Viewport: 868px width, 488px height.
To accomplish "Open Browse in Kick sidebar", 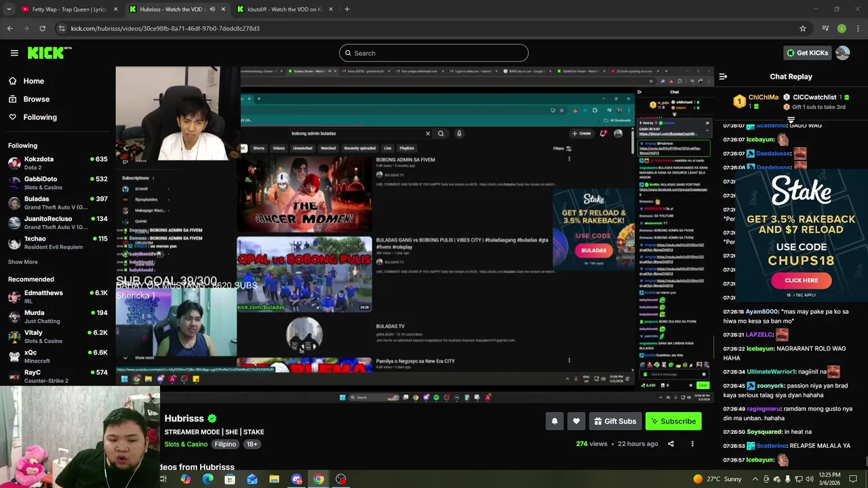I will point(36,99).
